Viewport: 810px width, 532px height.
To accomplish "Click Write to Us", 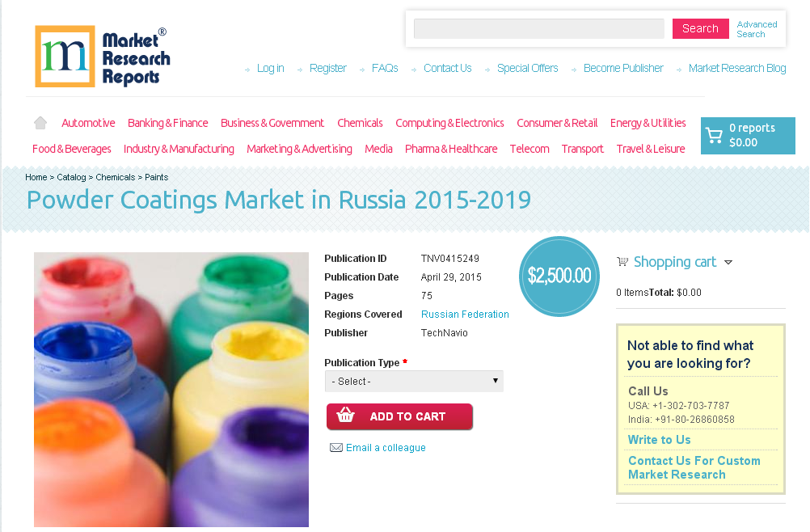I will tap(659, 439).
